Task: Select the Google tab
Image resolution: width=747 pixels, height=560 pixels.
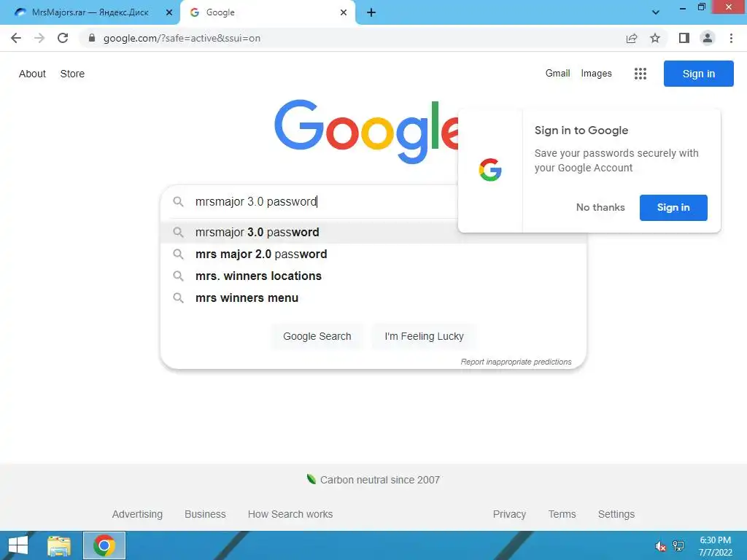Action: pyautogui.click(x=267, y=12)
